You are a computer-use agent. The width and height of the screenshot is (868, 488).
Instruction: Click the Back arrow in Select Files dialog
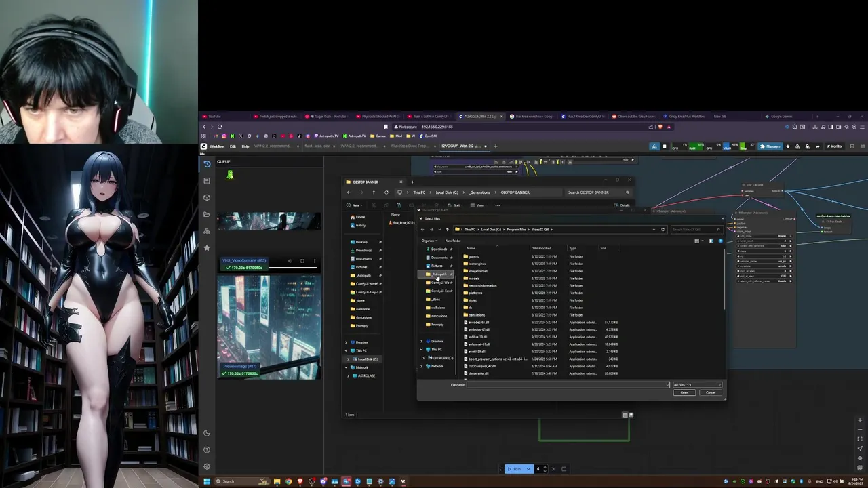423,230
